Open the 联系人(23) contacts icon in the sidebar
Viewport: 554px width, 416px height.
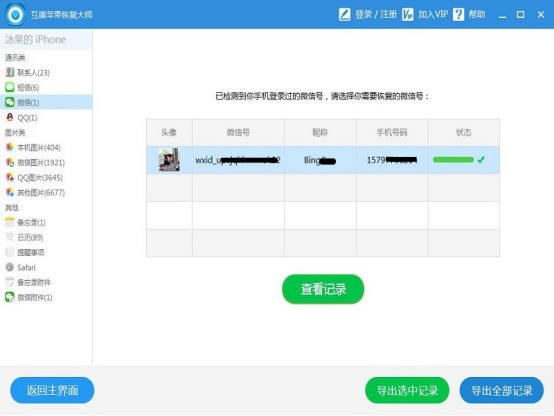(10, 72)
